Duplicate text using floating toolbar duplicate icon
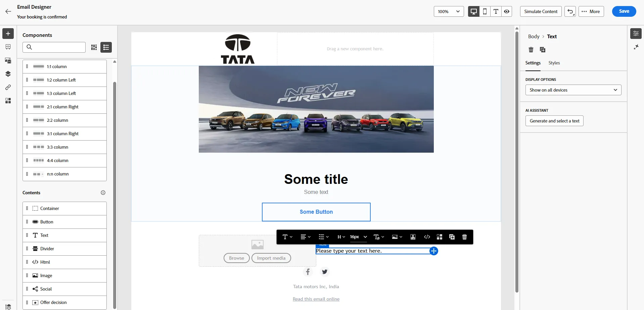This screenshot has height=310, width=644. 452,237
